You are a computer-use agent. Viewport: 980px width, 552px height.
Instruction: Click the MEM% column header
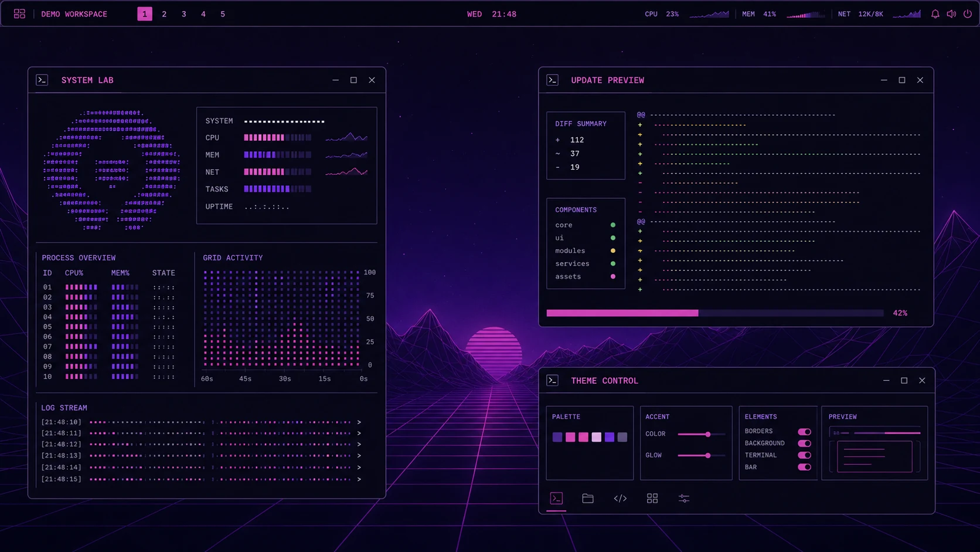(120, 273)
